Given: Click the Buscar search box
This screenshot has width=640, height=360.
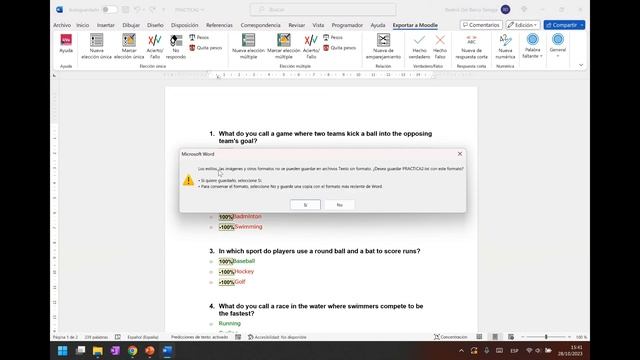Looking at the screenshot, I should click(323, 9).
